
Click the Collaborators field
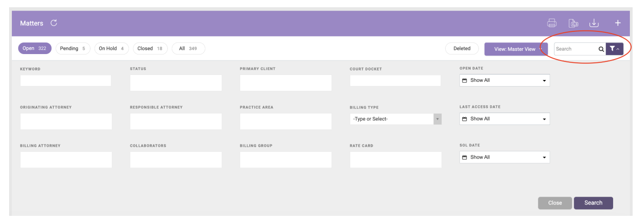[176, 160]
